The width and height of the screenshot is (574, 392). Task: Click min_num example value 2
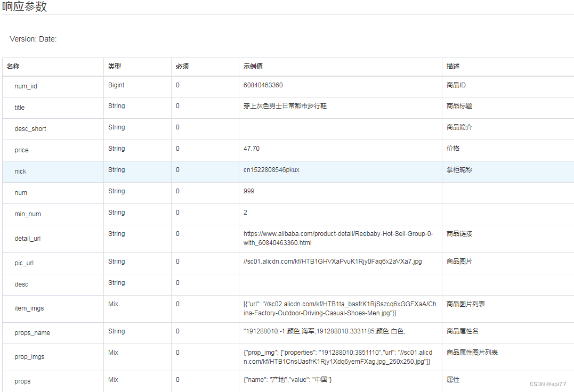click(x=245, y=213)
